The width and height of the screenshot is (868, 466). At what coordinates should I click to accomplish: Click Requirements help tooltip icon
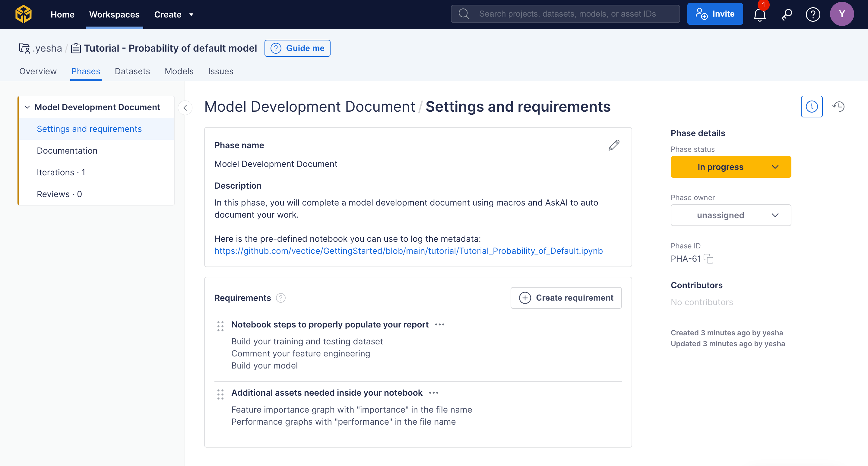pyautogui.click(x=281, y=298)
